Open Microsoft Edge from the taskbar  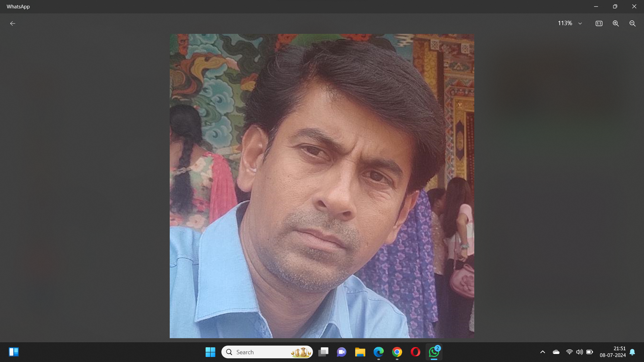tap(379, 352)
